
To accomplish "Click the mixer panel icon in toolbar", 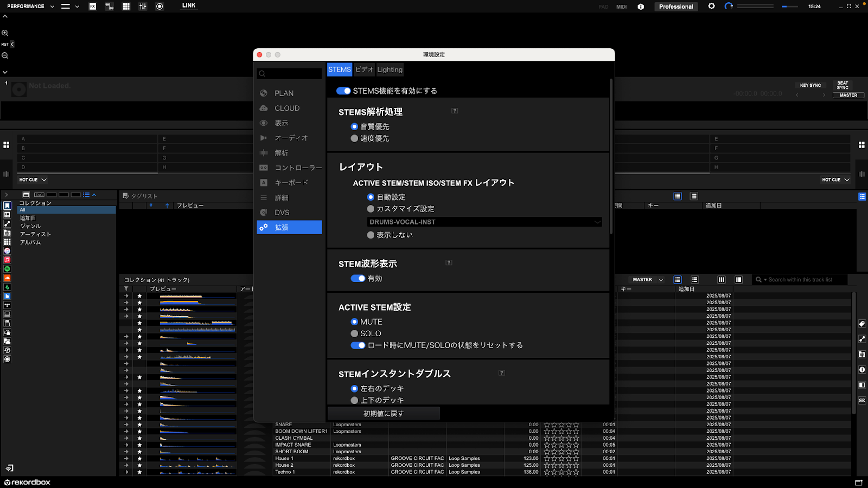I will [143, 7].
